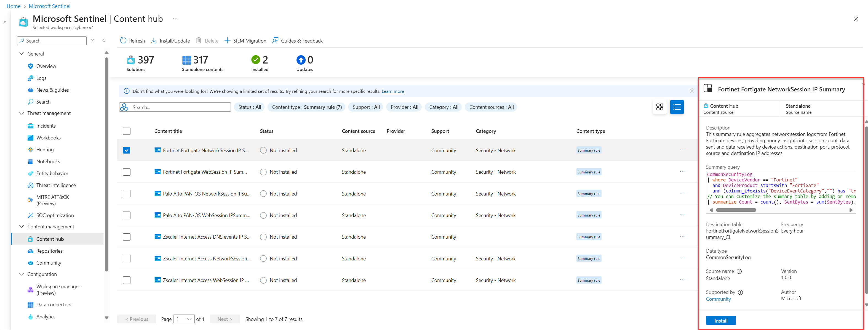Open Data connectors in sidebar
The height and width of the screenshot is (330, 868).
54,304
